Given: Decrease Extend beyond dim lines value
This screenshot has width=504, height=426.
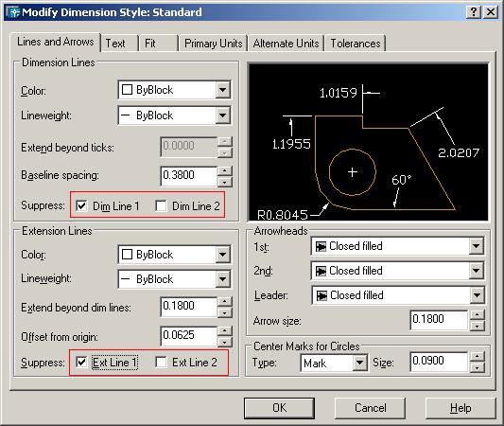Looking at the screenshot, I should (225, 312).
